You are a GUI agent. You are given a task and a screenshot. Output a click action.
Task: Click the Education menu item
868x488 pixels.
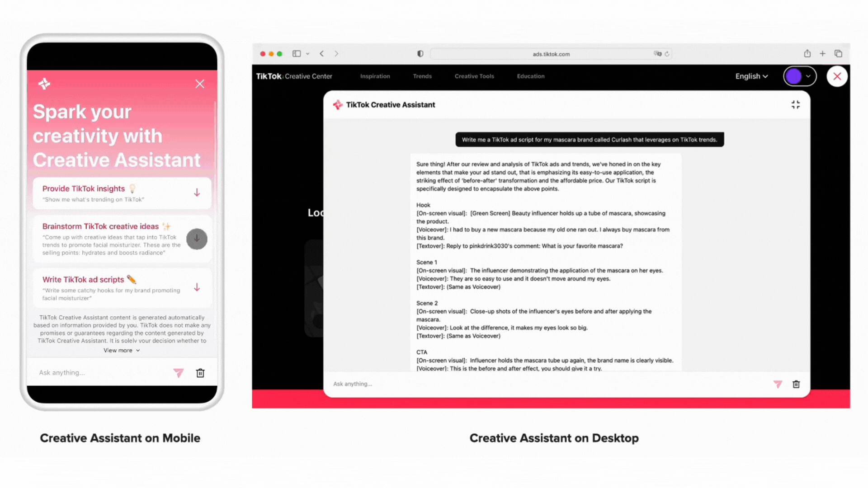point(530,75)
